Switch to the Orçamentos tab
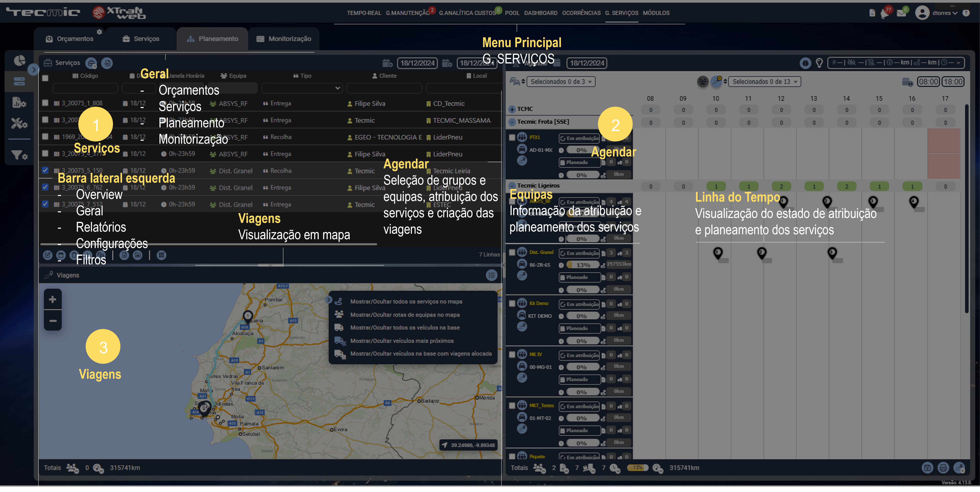 click(x=70, y=39)
